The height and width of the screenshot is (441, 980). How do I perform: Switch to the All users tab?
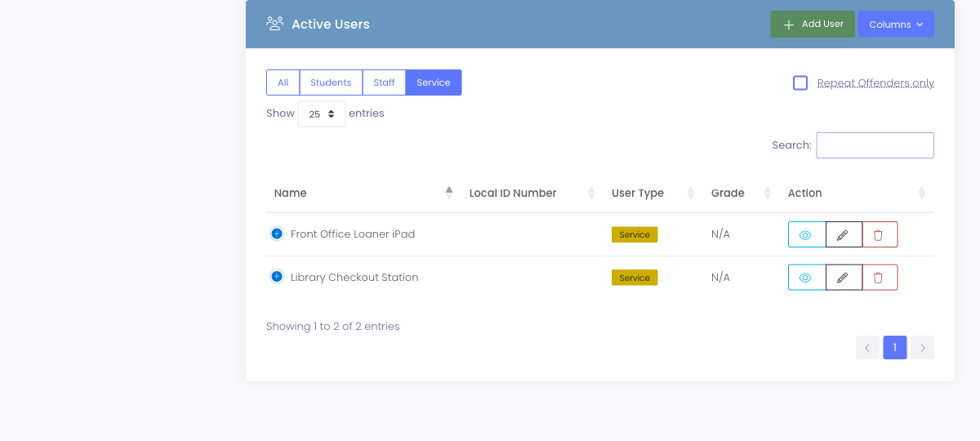(283, 82)
